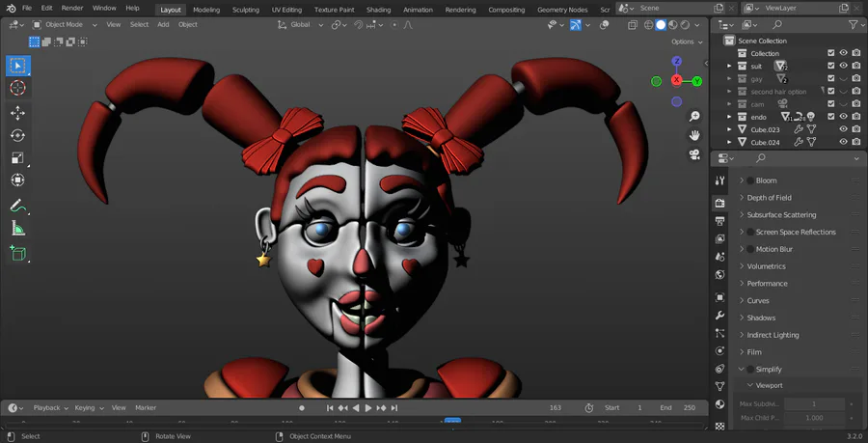Choose the Rotate tool

pos(17,136)
